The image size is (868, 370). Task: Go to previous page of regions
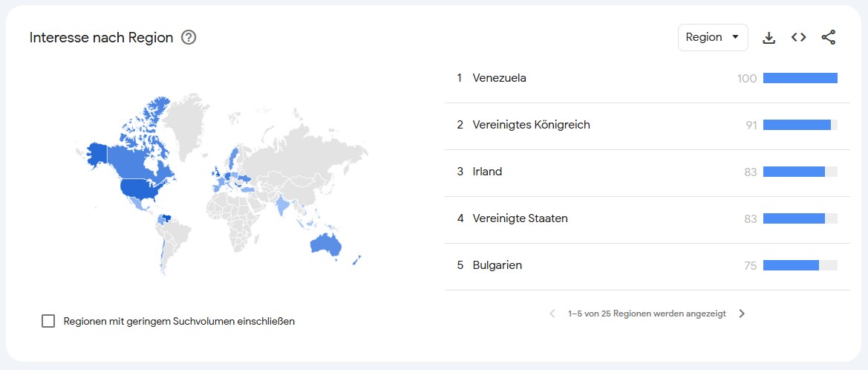[x=552, y=314]
